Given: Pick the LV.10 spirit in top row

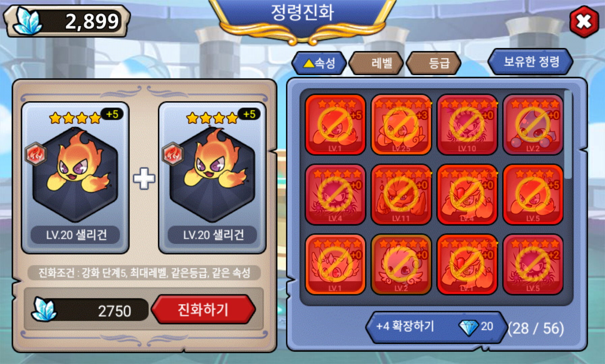Looking at the screenshot, I should pos(467,124).
